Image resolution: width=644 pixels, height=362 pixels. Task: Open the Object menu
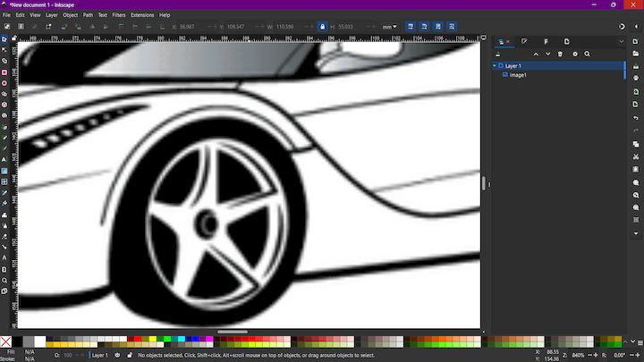tap(71, 15)
